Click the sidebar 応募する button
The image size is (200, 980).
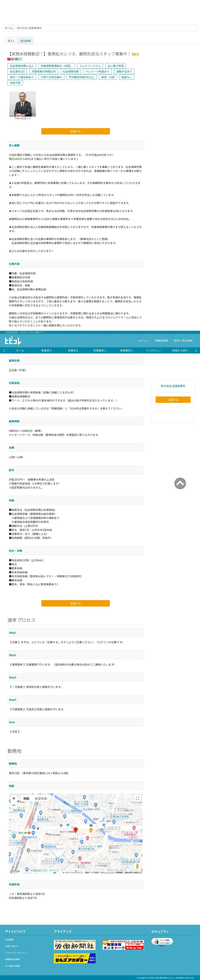click(173, 400)
